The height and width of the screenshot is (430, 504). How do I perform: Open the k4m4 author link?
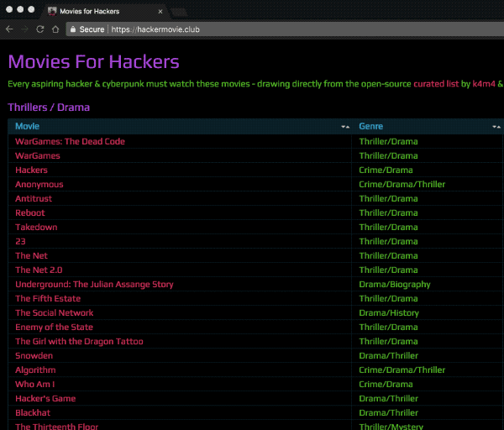pyautogui.click(x=484, y=84)
